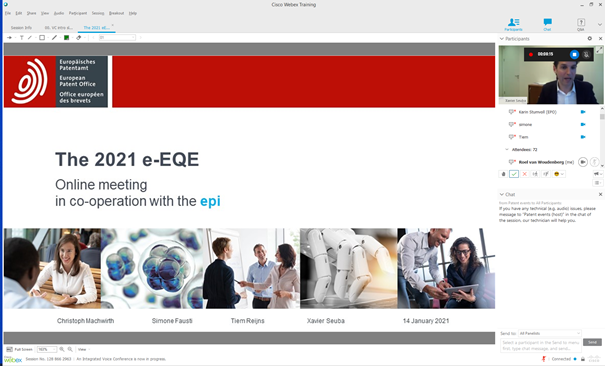Switch to the Session Info tab

click(21, 28)
